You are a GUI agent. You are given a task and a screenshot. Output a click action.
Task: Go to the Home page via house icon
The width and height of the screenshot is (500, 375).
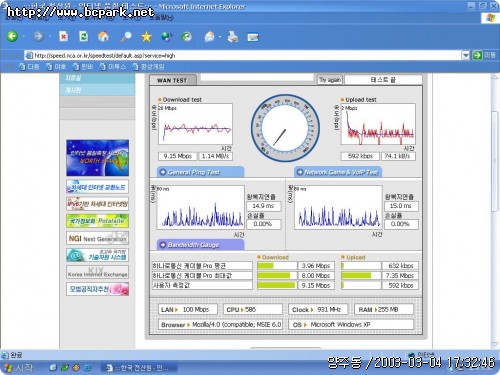103,36
